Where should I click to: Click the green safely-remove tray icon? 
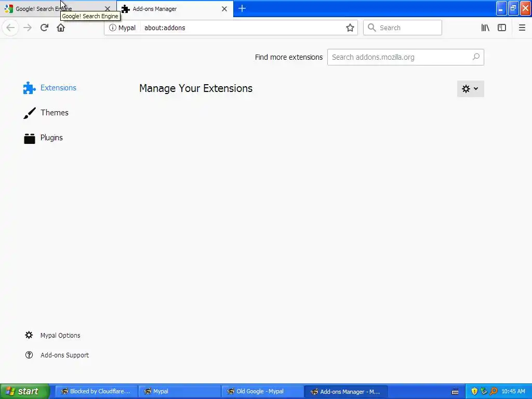(x=484, y=392)
